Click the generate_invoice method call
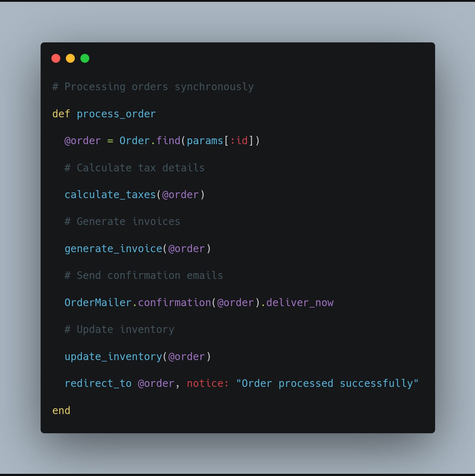This screenshot has height=476, width=475. [113, 249]
